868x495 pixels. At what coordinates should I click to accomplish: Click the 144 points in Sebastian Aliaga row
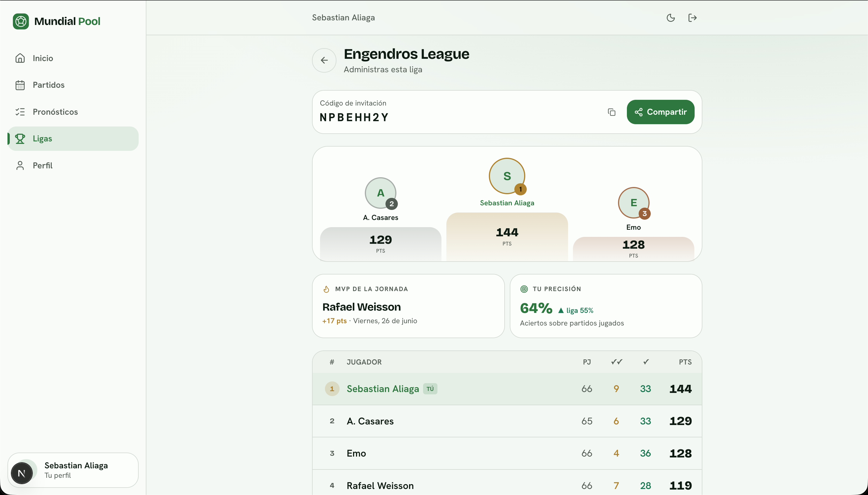coord(680,389)
